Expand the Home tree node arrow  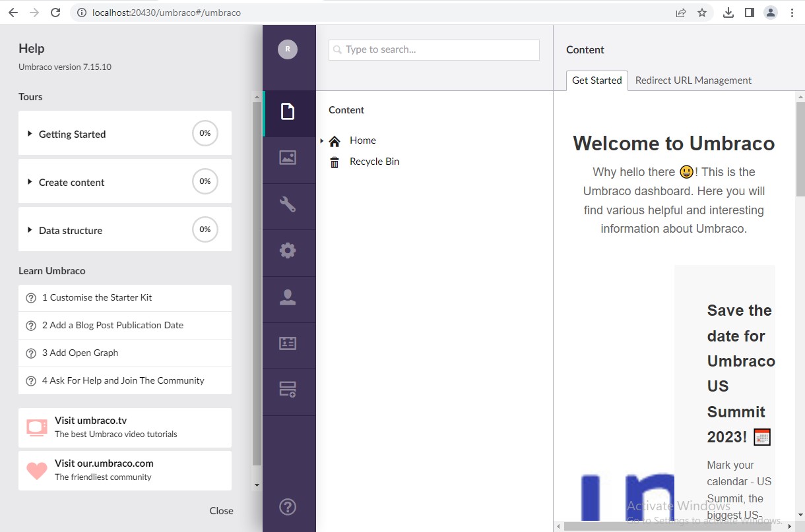(x=322, y=141)
